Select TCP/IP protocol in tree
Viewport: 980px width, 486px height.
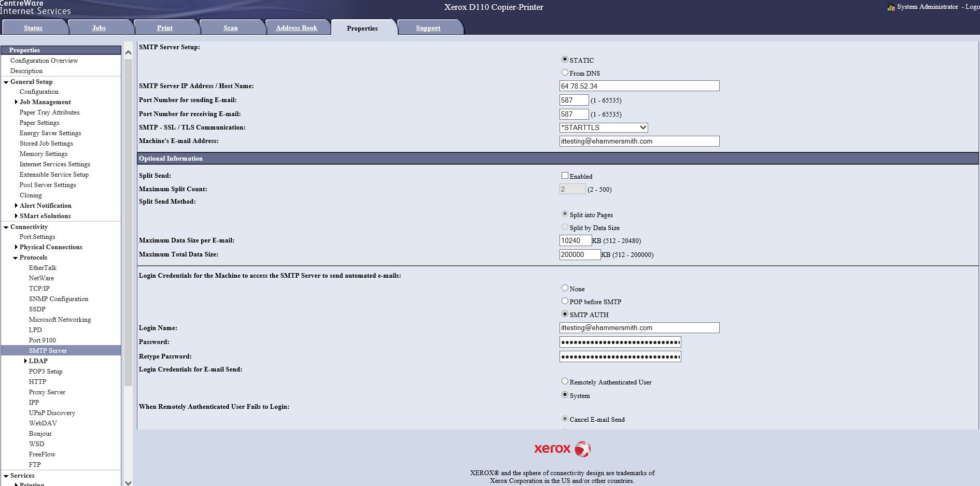click(x=39, y=289)
